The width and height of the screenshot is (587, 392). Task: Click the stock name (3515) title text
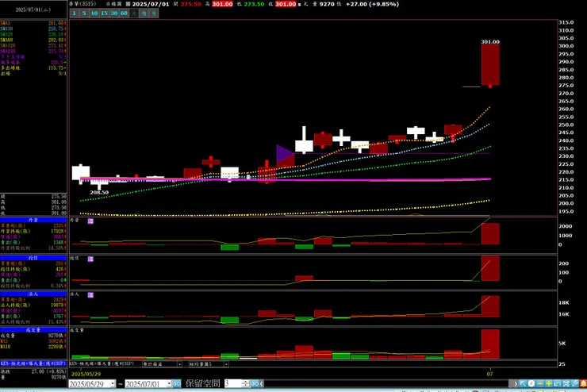tap(82, 4)
